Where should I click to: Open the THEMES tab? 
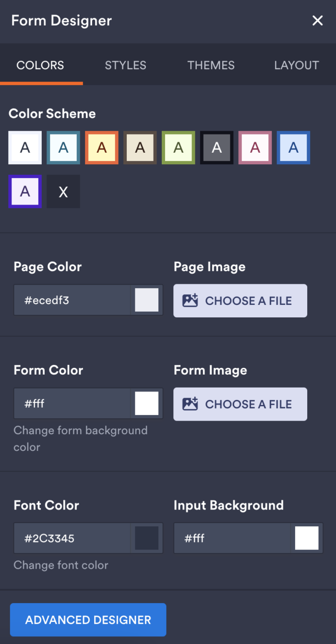click(x=211, y=65)
